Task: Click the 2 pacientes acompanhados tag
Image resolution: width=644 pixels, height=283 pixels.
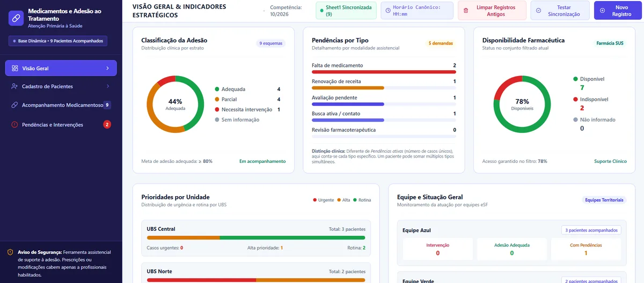Action: (x=591, y=281)
